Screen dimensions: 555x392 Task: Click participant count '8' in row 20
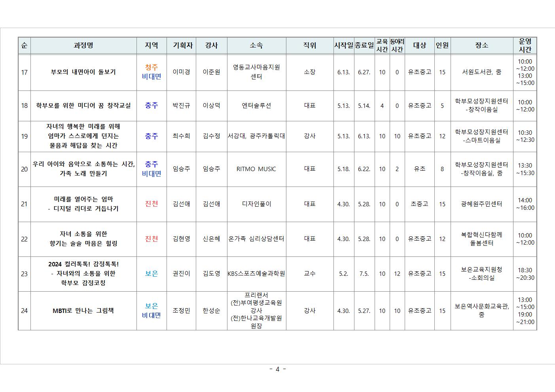click(442, 169)
